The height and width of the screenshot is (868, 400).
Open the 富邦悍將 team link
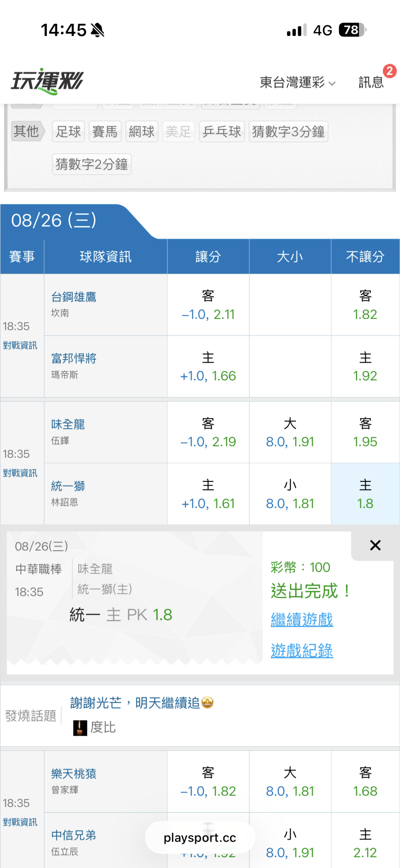coord(74,358)
